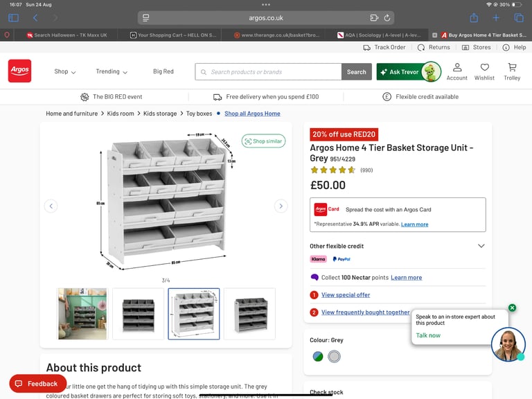
Task: Open the extensions icon in address bar
Action: coord(374,18)
